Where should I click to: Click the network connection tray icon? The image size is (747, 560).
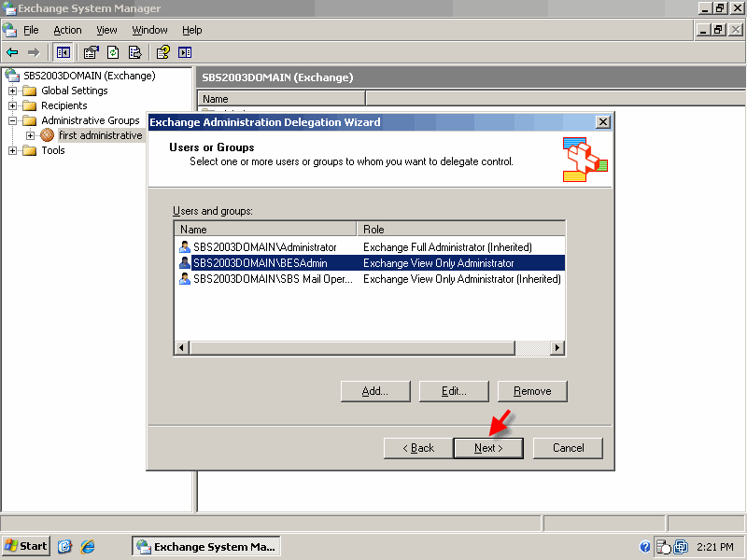(x=681, y=547)
